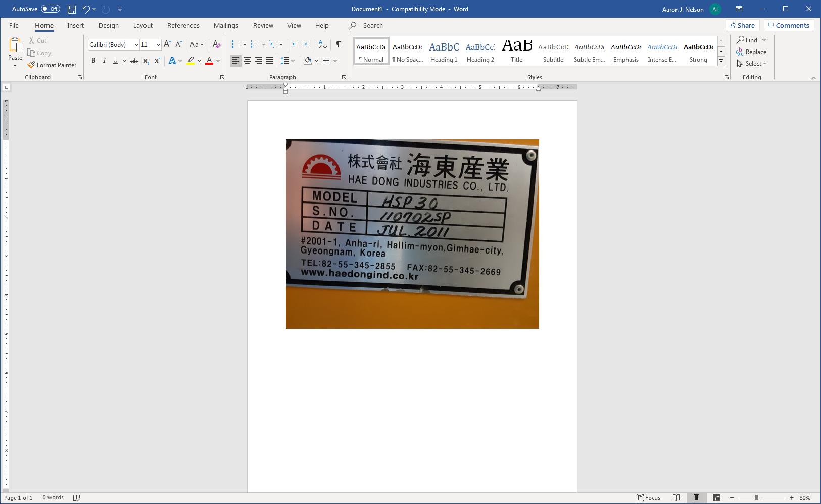Apply Title style
The image size is (821, 504).
517,51
